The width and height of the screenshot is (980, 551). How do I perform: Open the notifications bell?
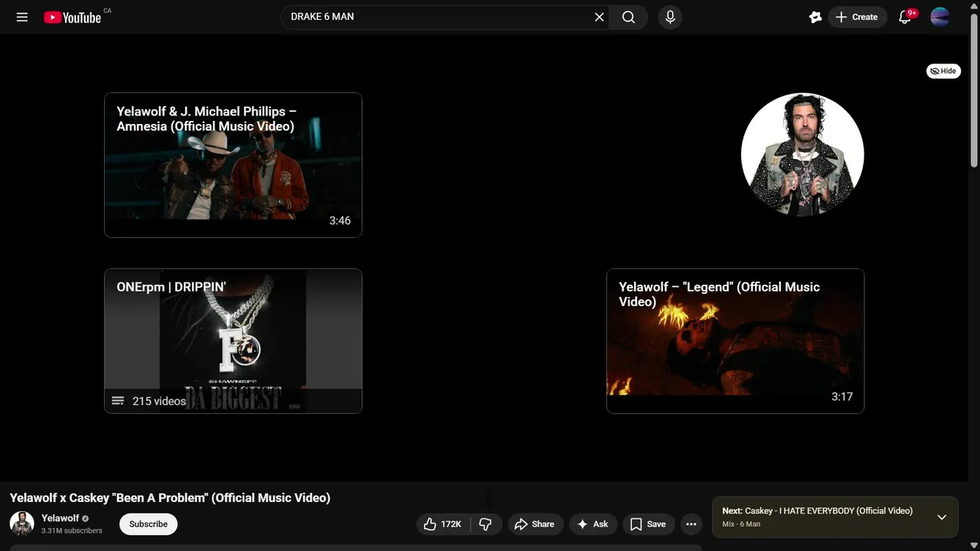pyautogui.click(x=905, y=17)
